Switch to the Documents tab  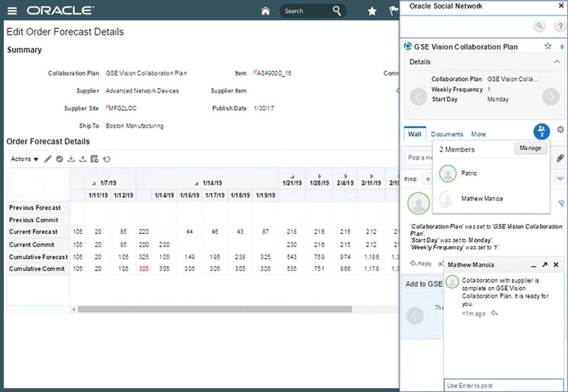pos(447,134)
